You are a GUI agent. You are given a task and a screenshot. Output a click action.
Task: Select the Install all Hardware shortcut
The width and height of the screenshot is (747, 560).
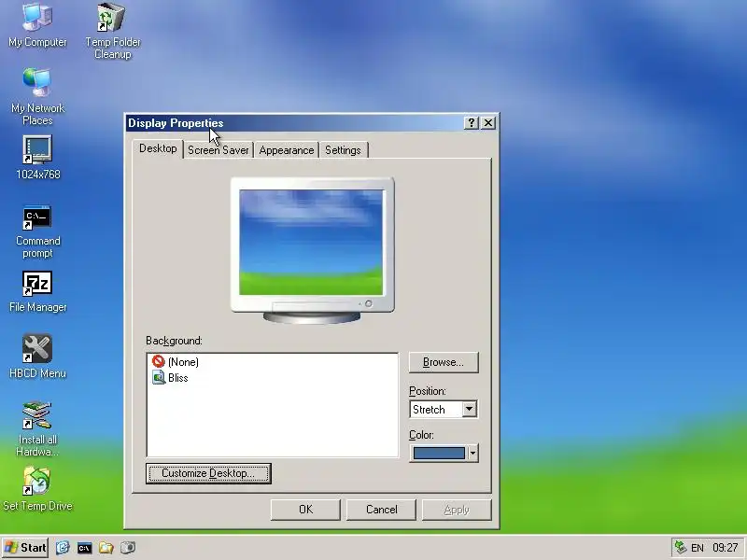coord(37,428)
